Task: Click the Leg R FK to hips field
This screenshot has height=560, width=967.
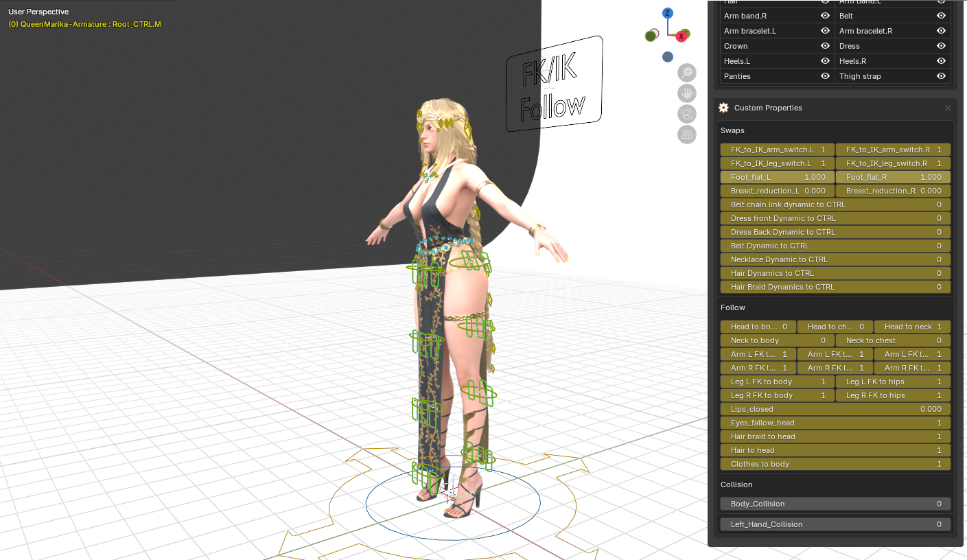Action: (893, 395)
